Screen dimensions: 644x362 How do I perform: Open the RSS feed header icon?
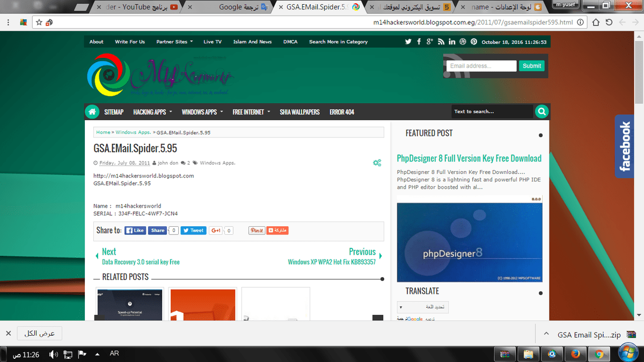[x=441, y=41]
